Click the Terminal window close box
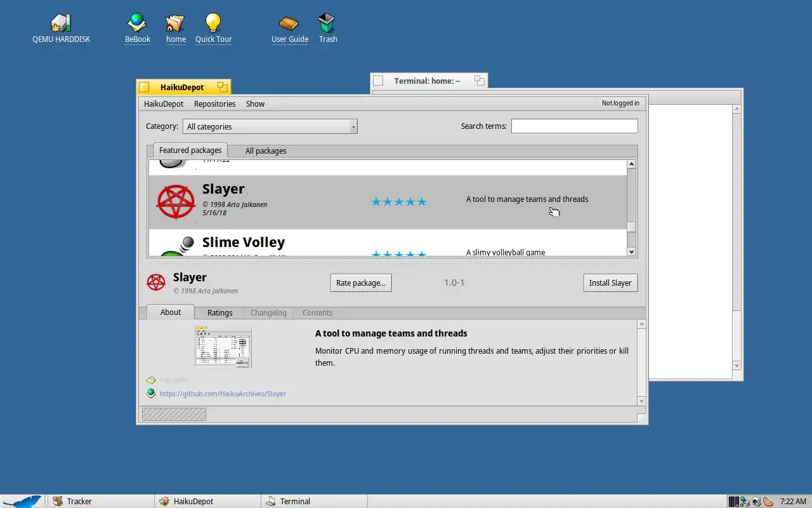Image resolution: width=812 pixels, height=508 pixels. point(378,81)
